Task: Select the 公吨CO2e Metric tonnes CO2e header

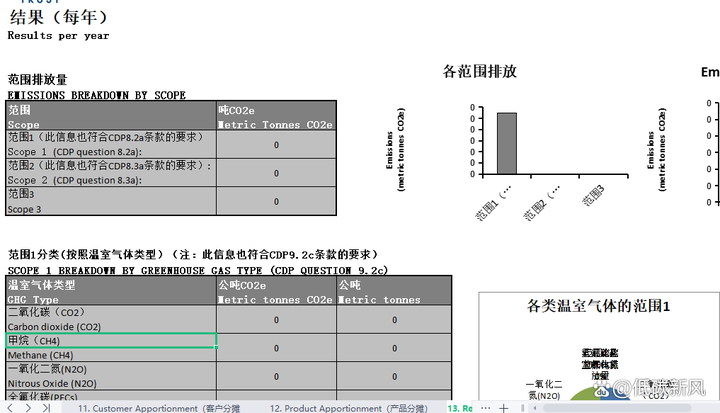Action: click(276, 291)
